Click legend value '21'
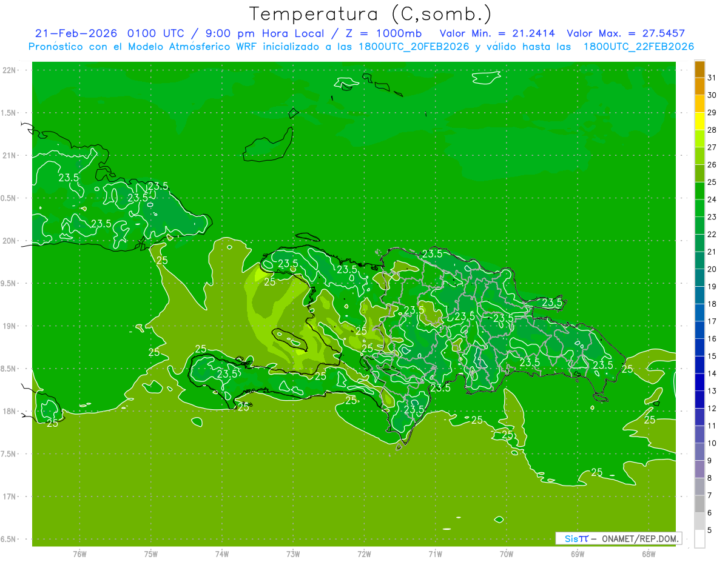 click(712, 252)
